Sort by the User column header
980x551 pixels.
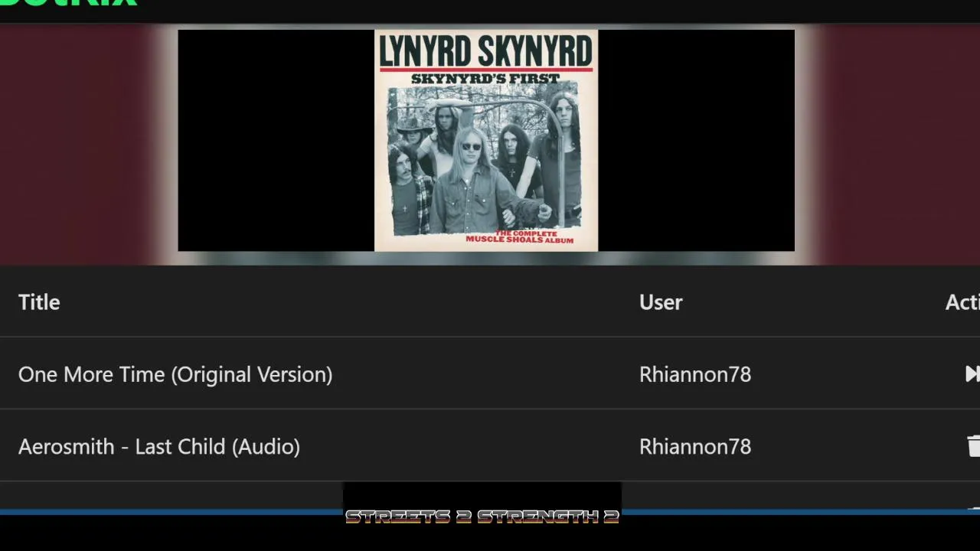point(661,302)
